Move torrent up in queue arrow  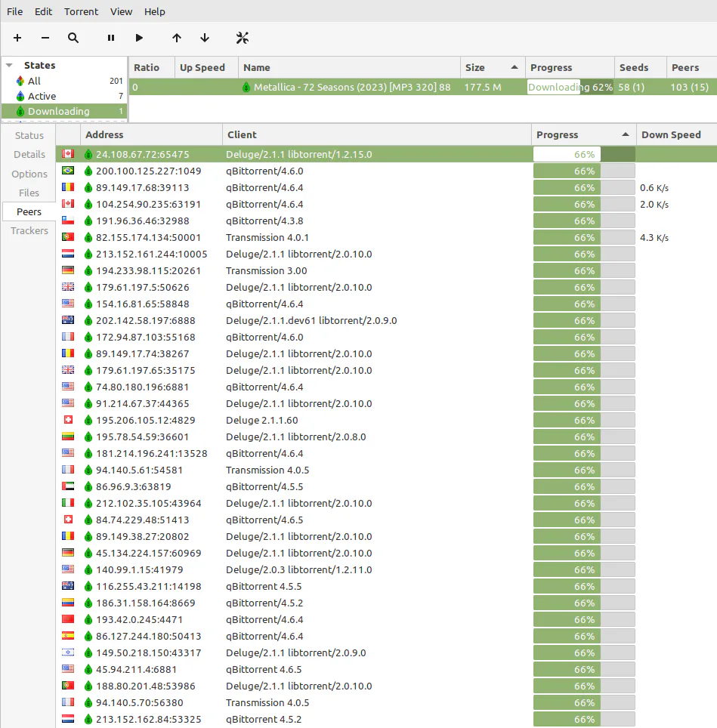click(x=177, y=38)
